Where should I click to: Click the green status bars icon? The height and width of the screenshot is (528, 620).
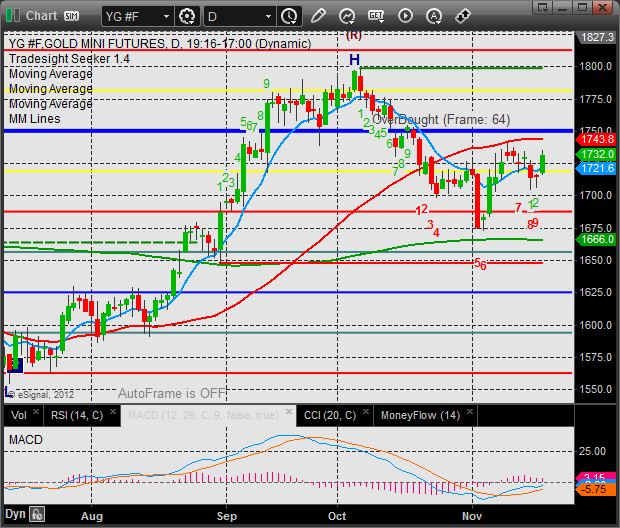(x=13, y=16)
